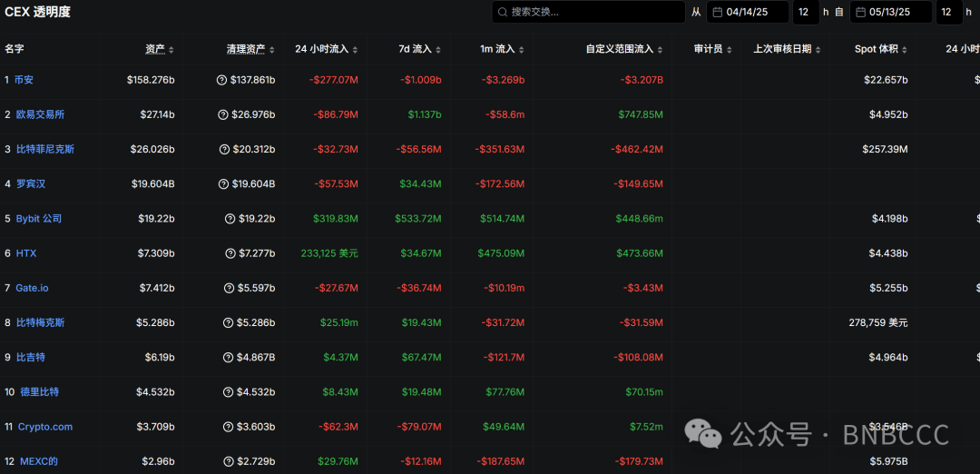This screenshot has height=474, width=980.
Task: Open the 比特梅克斯 exchange link
Action: (40, 322)
